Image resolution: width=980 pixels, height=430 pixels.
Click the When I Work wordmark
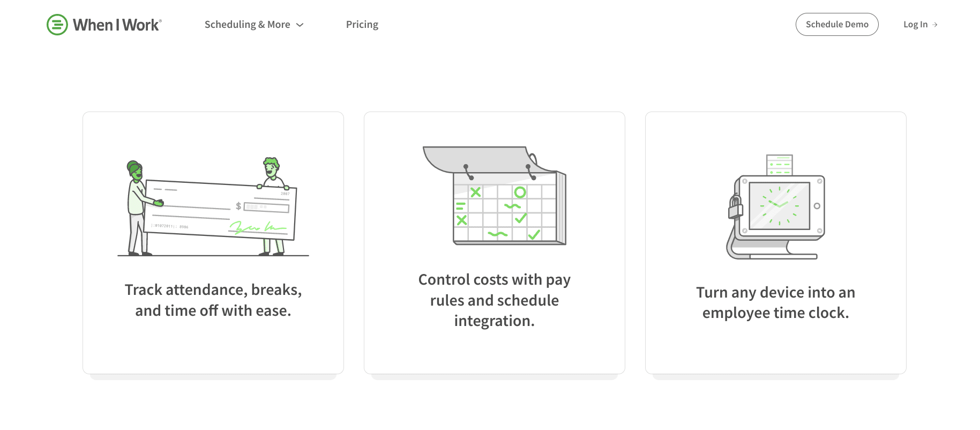click(x=117, y=25)
